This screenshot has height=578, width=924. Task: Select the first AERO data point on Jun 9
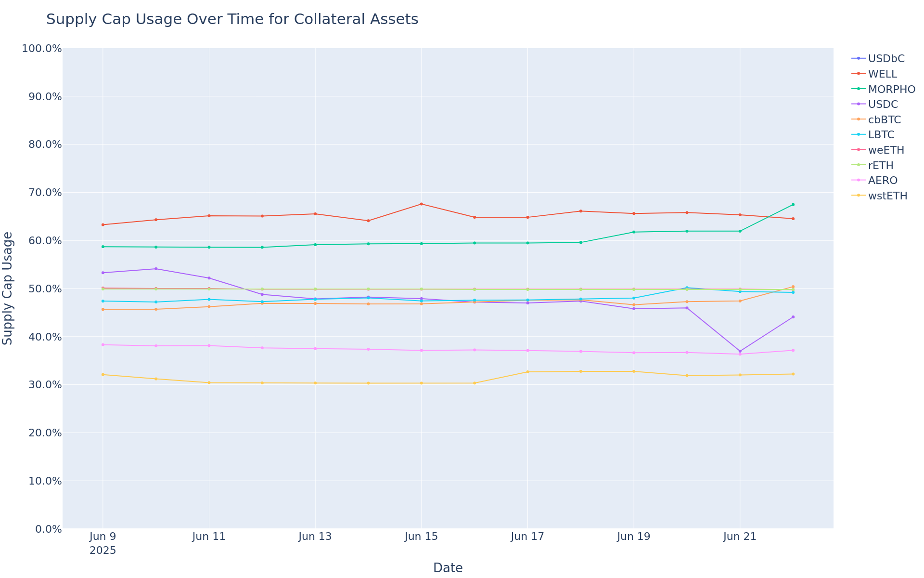coord(103,345)
